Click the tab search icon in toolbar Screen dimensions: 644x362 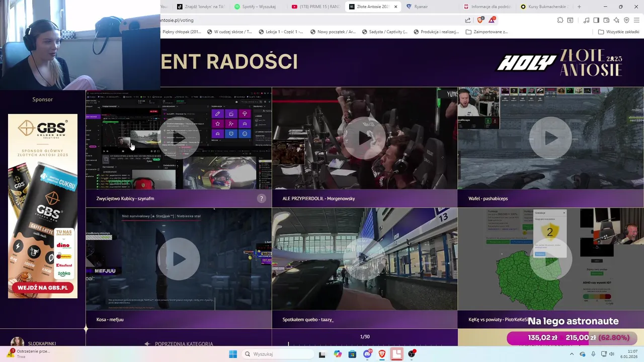(x=570, y=20)
